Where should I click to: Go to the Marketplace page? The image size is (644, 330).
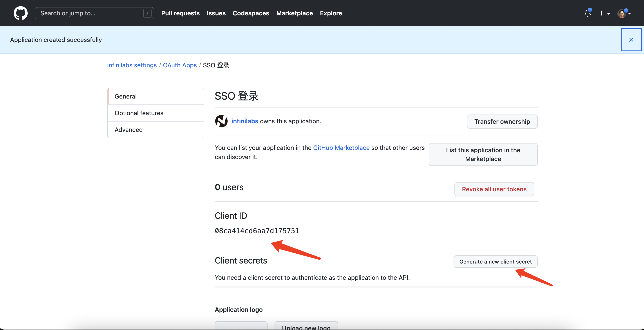[295, 13]
